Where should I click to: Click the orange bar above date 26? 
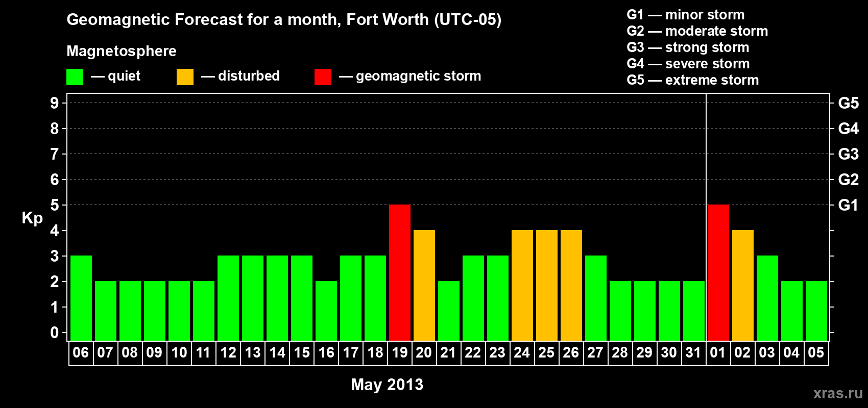(571, 285)
